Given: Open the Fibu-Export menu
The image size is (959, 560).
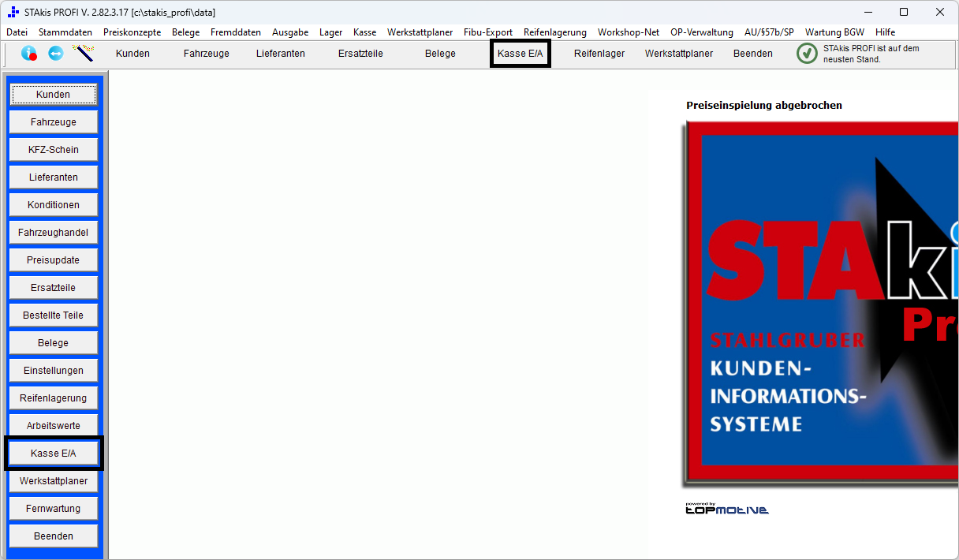Looking at the screenshot, I should (x=488, y=32).
